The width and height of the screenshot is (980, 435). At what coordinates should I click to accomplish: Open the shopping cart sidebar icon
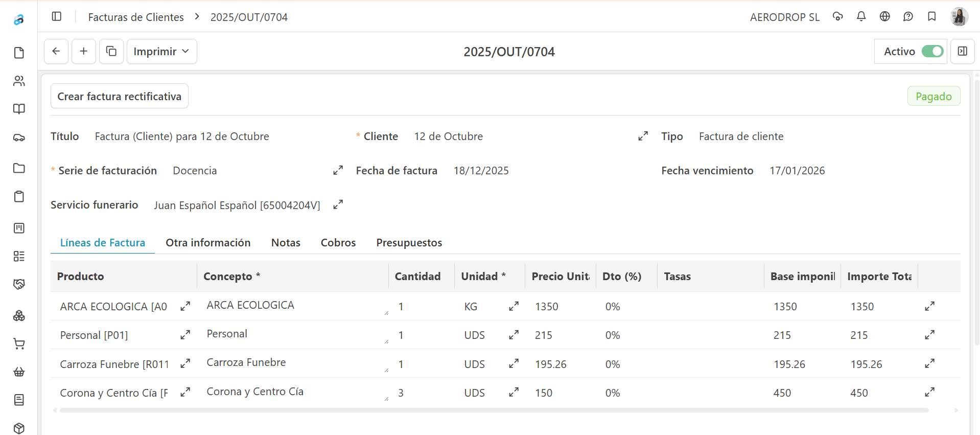19,344
